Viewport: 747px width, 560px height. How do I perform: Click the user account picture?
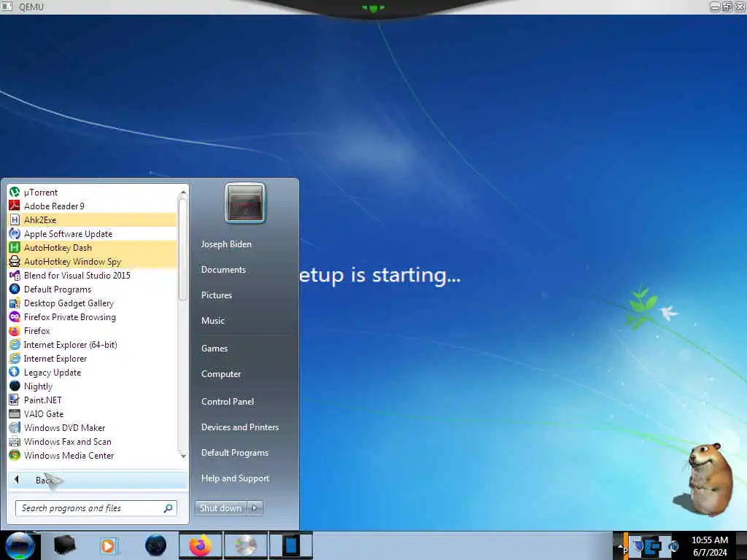click(245, 203)
